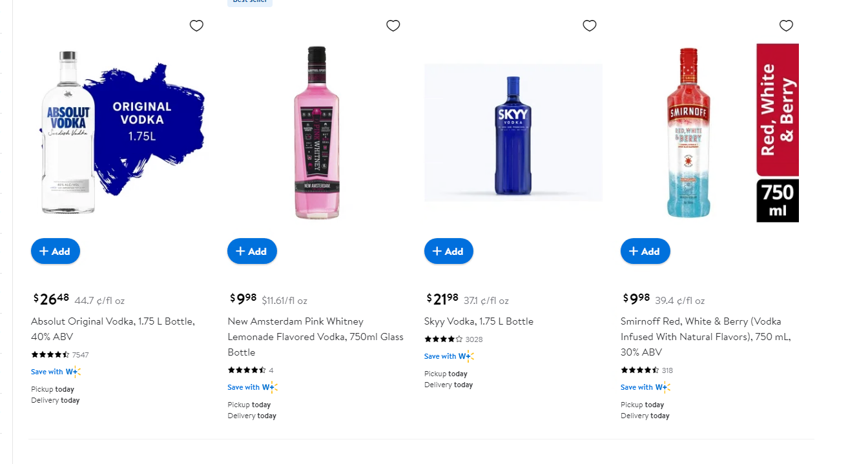Save Skyy Vodka to favorites heart
This screenshot has height=464, width=868.
[x=589, y=26]
